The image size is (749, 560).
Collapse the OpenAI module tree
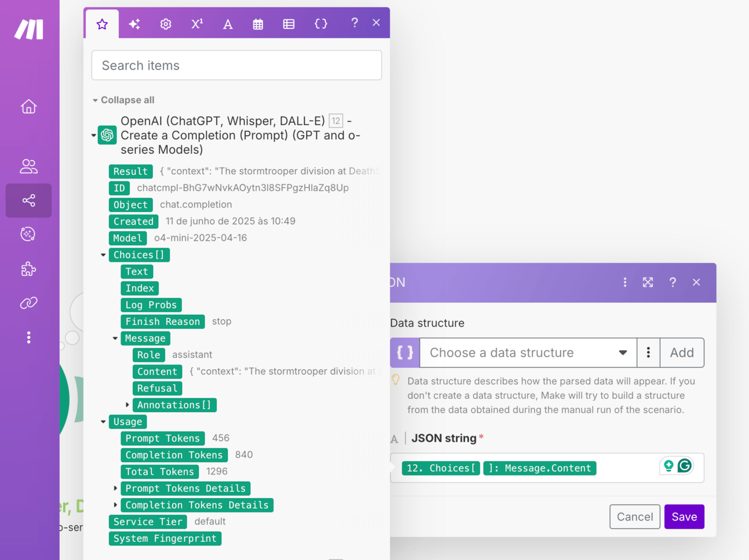[94, 136]
